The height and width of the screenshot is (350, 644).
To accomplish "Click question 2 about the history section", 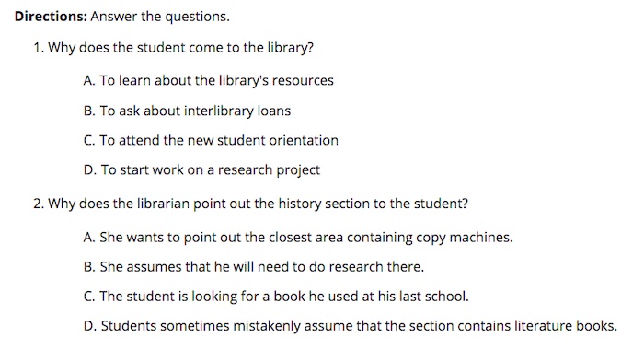I will (x=250, y=204).
